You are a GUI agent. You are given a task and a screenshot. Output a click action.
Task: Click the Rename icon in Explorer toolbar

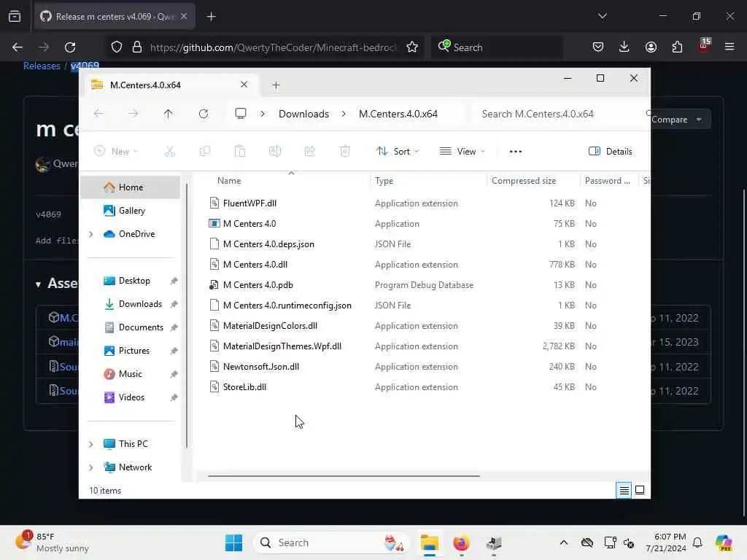(x=275, y=152)
